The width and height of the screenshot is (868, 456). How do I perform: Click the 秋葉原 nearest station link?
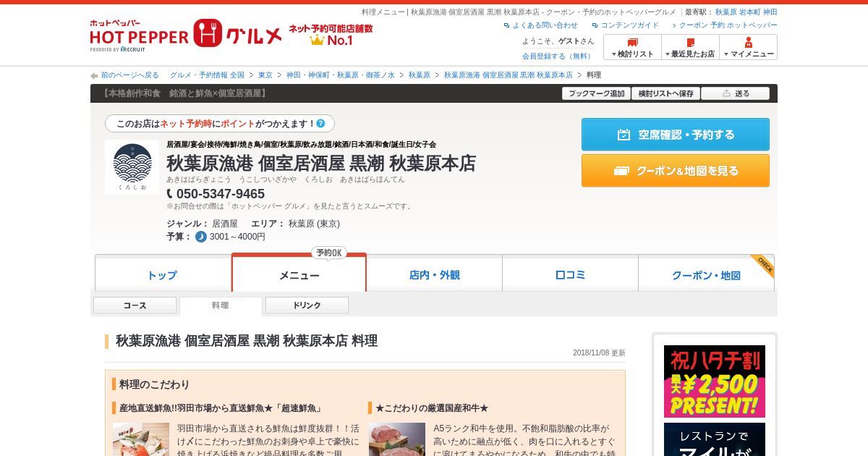pyautogui.click(x=726, y=12)
